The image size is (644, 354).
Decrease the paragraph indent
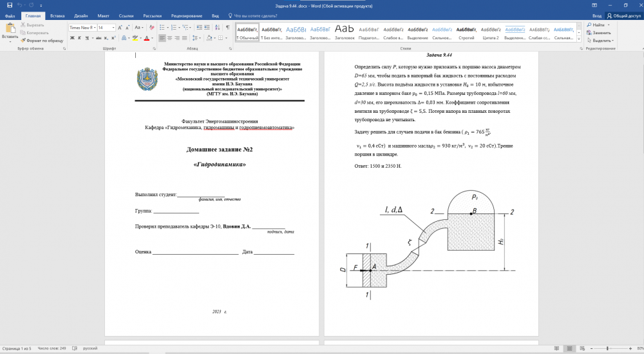[199, 28]
